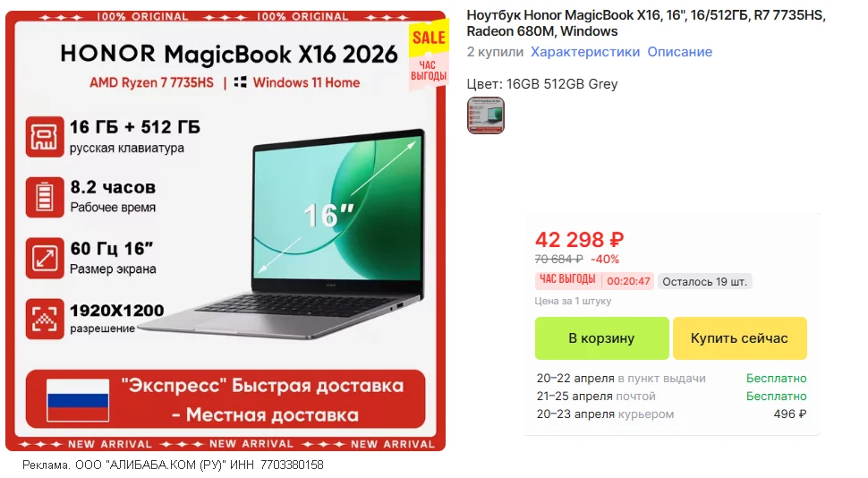868x478 pixels.
Task: Click the ЧАС ВЫГОДЫ promo label near the timer
Action: pyautogui.click(x=567, y=280)
